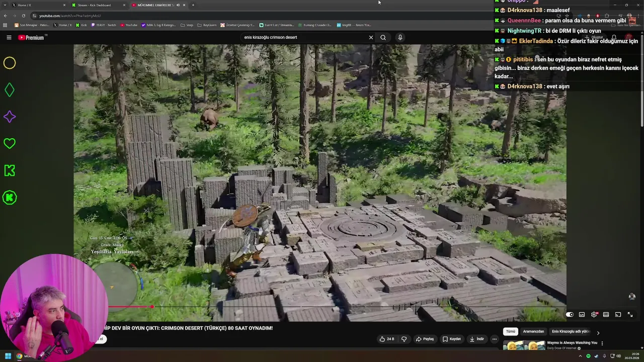644x362 pixels.
Task: Open options menu for Waymo video
Action: (602, 343)
